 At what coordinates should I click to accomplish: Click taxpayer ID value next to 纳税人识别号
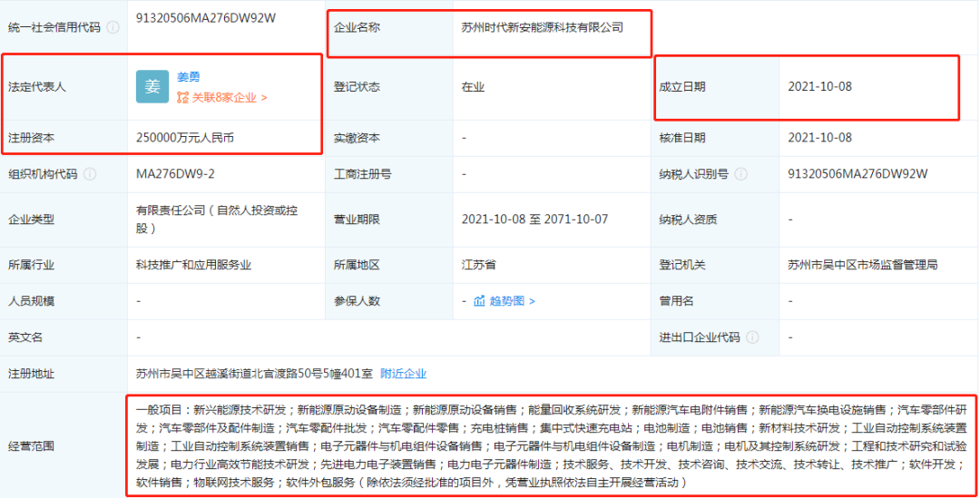(x=857, y=173)
